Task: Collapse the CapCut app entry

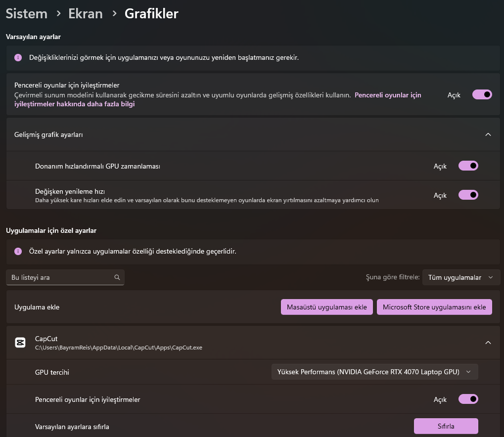Action: [x=488, y=343]
